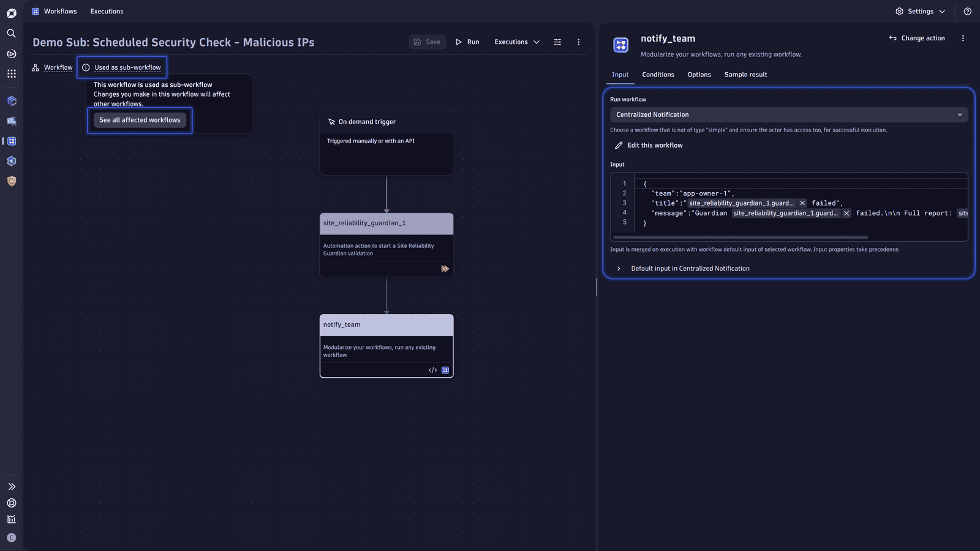This screenshot has height=551, width=980.
Task: Expand the sidebar with double chevron icon
Action: coord(11,487)
